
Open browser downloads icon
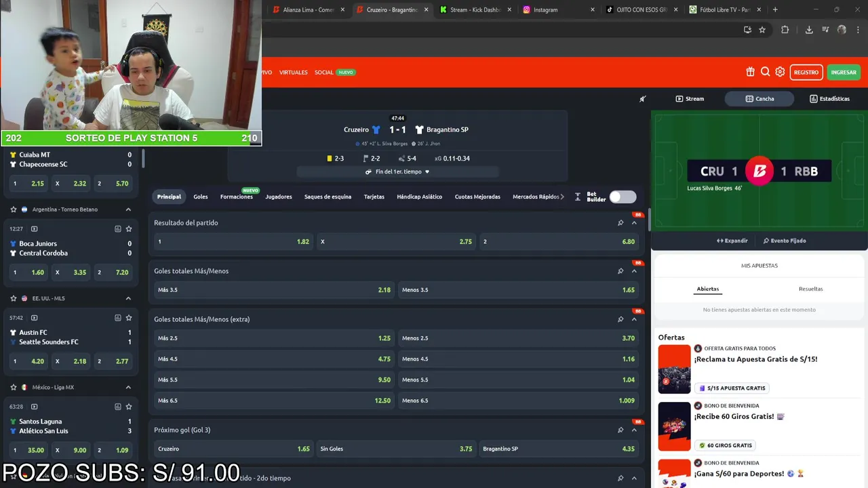coord(809,30)
